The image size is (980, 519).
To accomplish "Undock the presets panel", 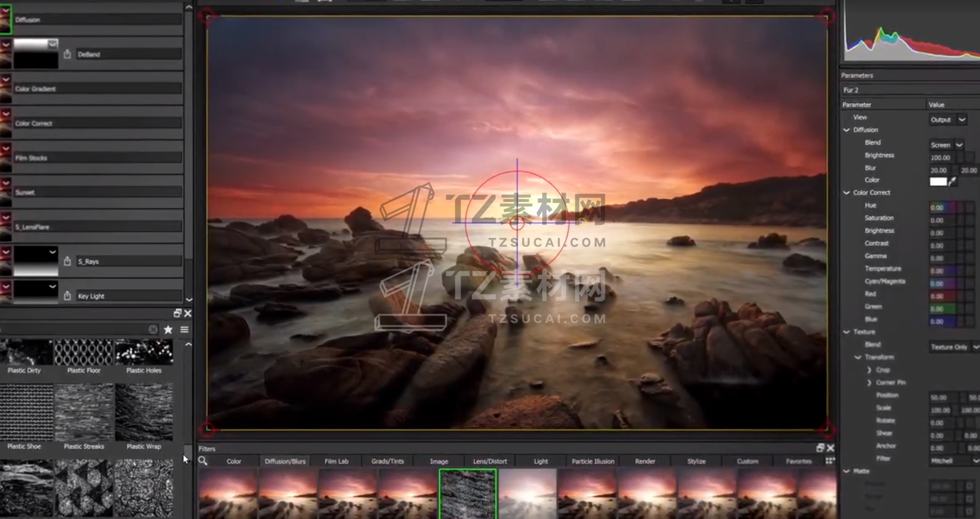I will [177, 313].
